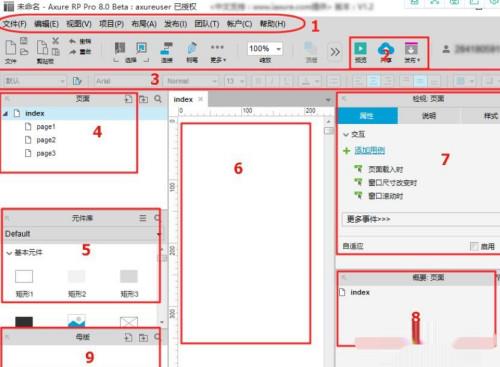Click the clipboard paste icon (剪贴板)

pyautogui.click(x=42, y=47)
